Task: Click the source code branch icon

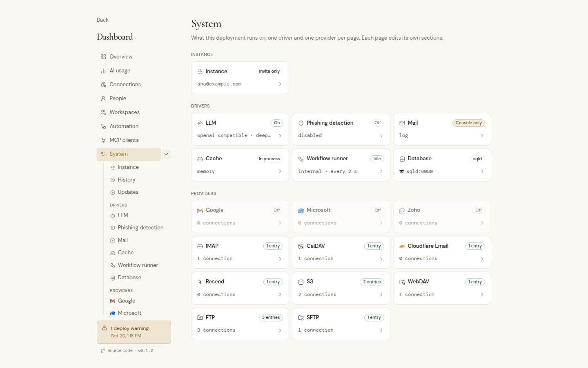Action: point(102,351)
